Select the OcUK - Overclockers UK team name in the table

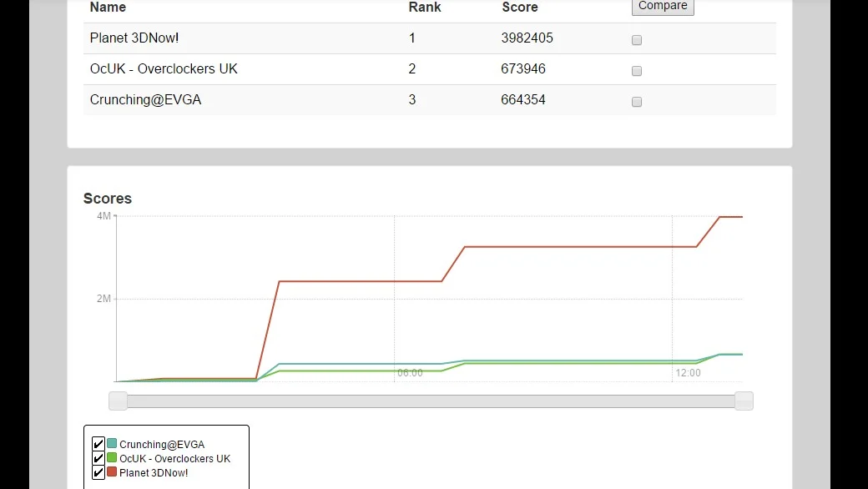(164, 69)
